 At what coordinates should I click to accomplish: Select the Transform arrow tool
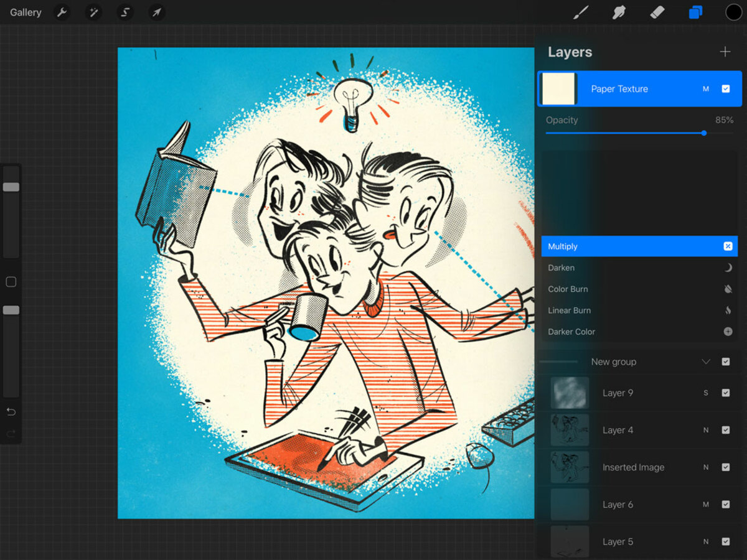coord(157,12)
